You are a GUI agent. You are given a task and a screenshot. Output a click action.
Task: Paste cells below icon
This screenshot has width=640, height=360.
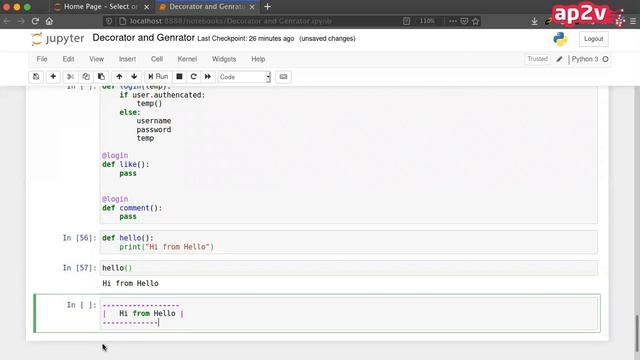101,77
